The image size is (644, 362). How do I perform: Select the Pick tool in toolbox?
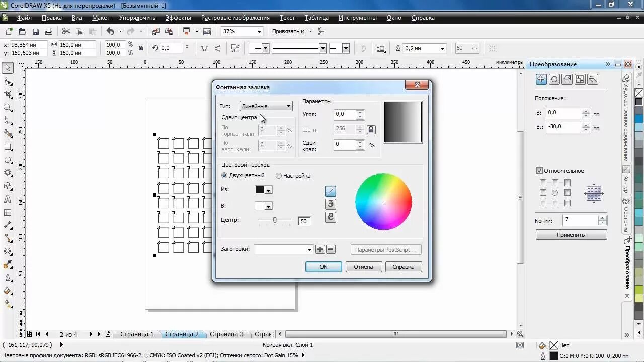8,68
